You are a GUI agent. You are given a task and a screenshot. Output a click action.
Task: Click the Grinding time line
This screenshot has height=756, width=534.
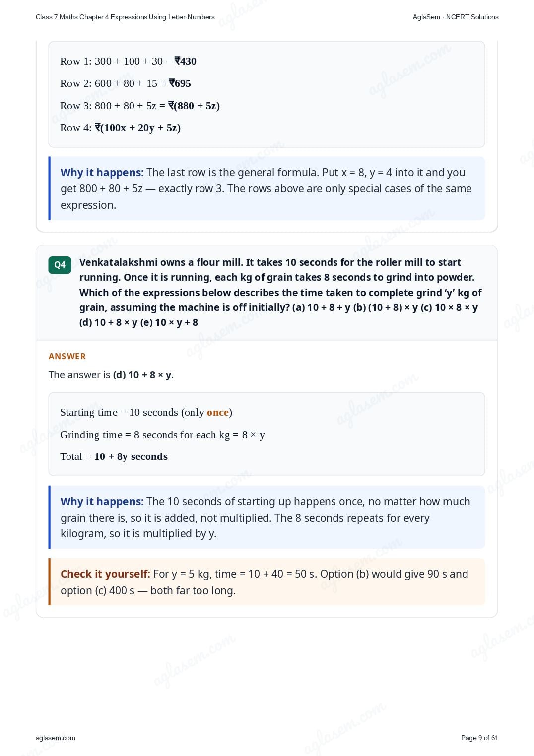click(162, 435)
